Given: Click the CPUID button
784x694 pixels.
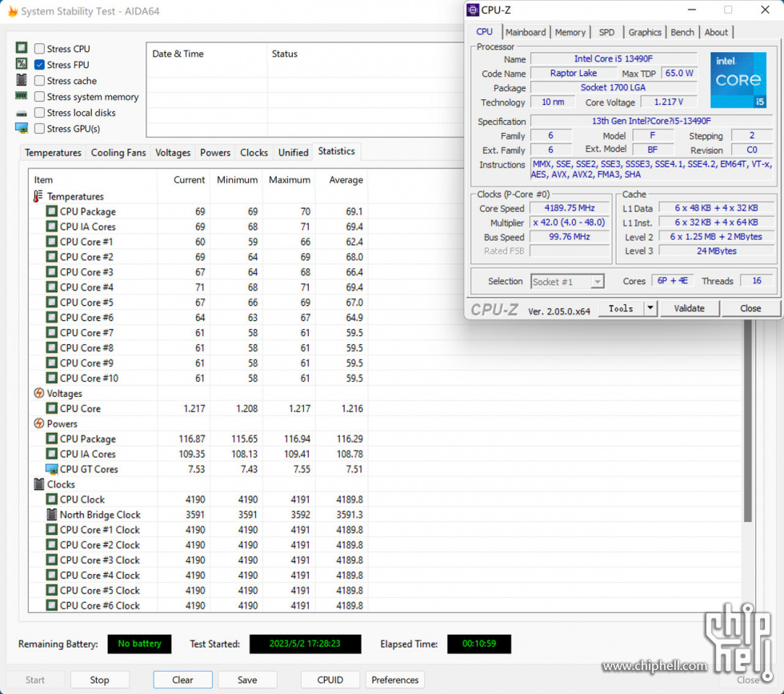Looking at the screenshot, I should (330, 680).
